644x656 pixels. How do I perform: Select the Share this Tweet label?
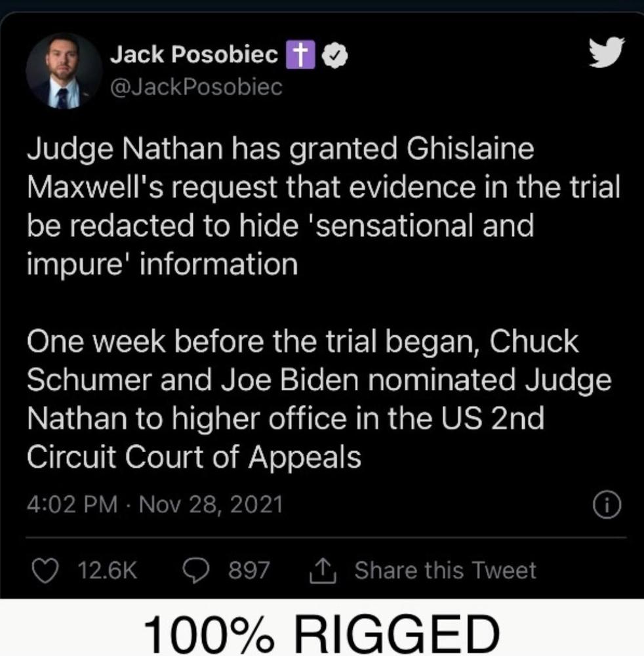(445, 570)
